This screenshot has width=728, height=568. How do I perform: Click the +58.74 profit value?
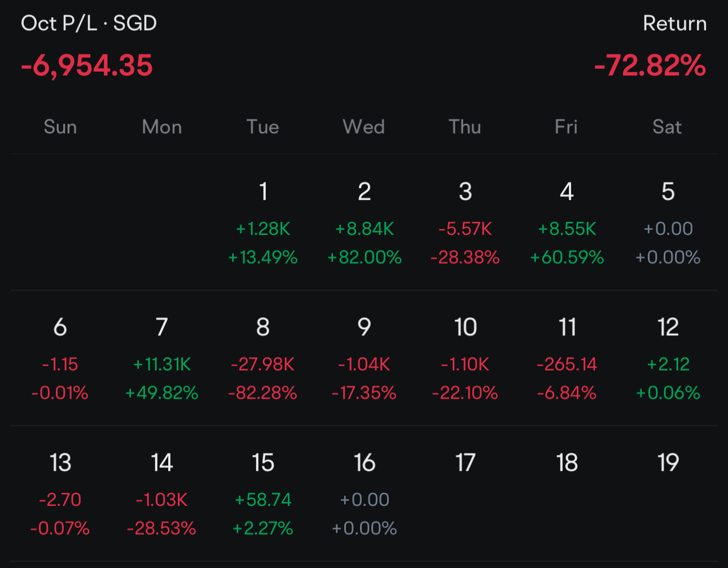click(263, 500)
